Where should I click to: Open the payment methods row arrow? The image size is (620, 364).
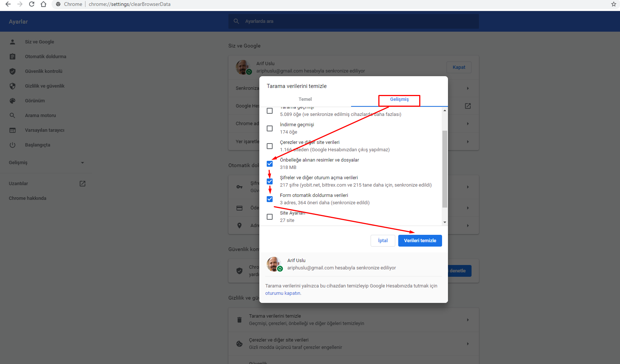[468, 208]
